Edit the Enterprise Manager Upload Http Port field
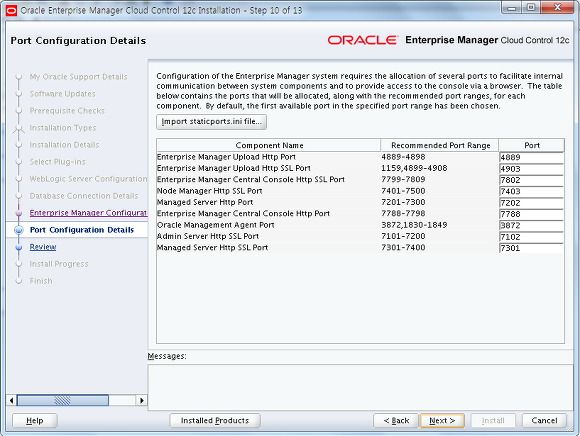The image size is (580, 436). click(531, 157)
